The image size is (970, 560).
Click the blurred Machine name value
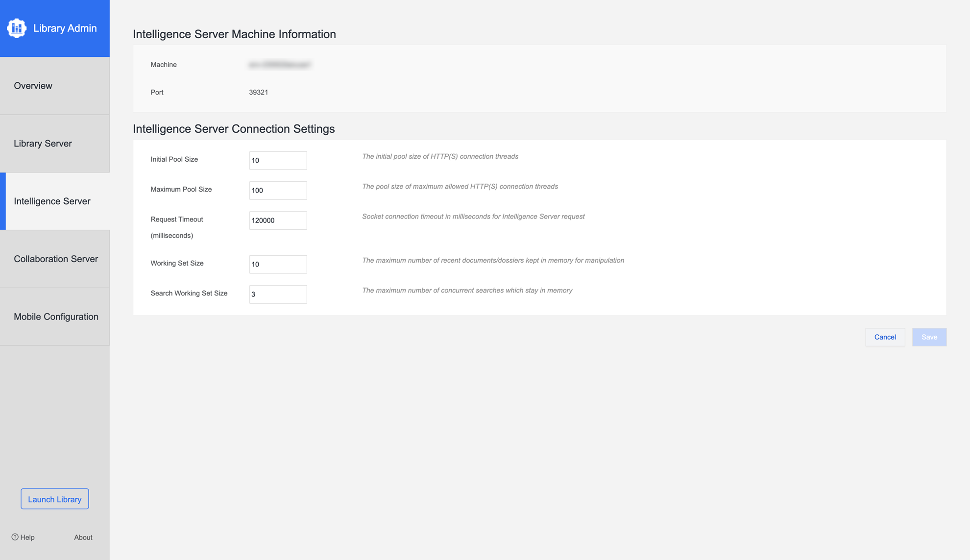click(280, 65)
